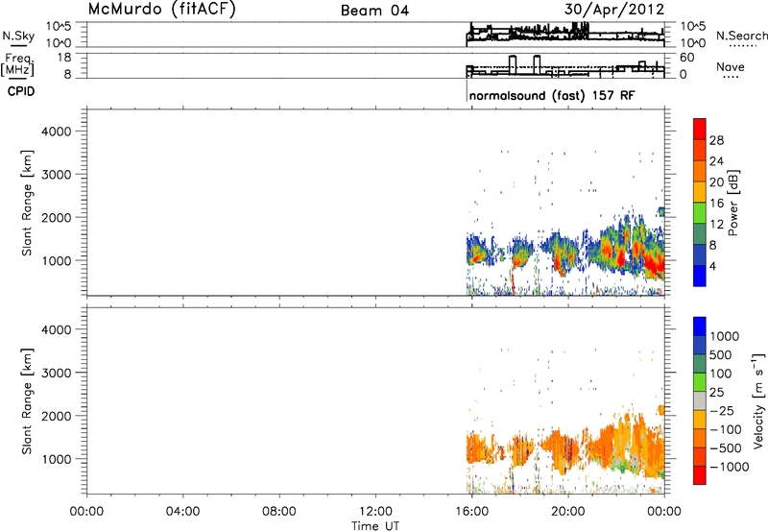Click the date '30/Apr/2012'

click(614, 10)
